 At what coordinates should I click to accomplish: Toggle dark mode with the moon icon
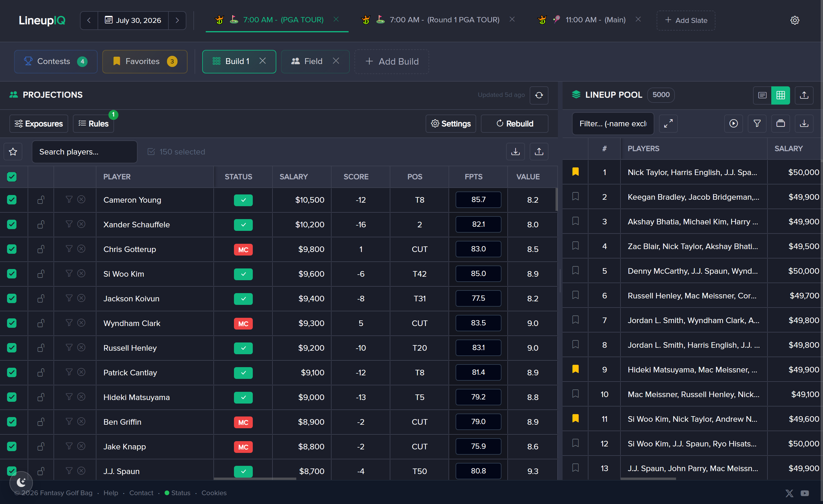click(21, 482)
